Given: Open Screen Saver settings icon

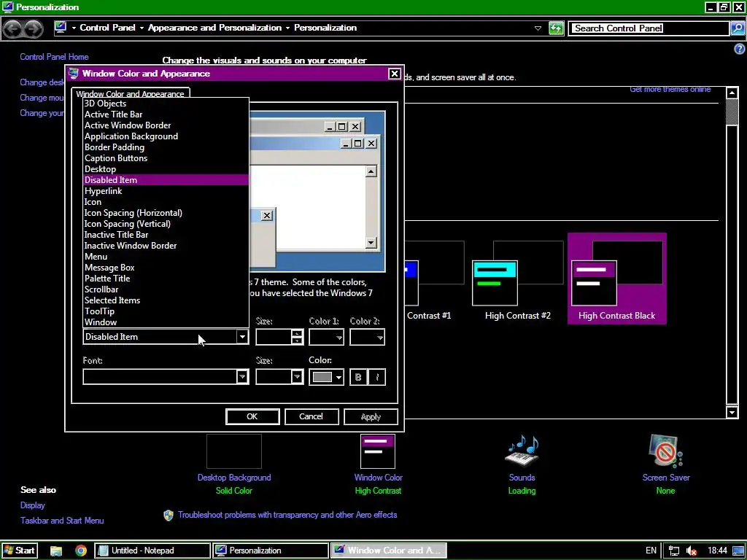Looking at the screenshot, I should [665, 451].
